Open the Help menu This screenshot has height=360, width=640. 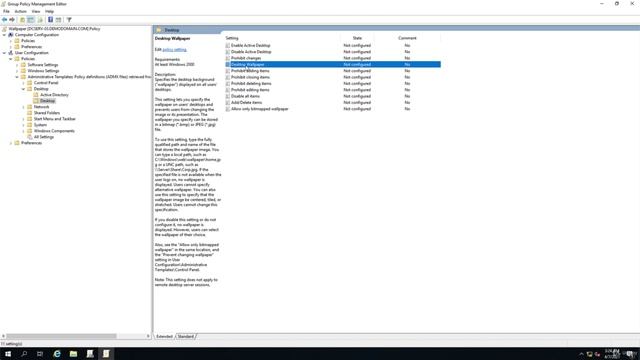(49, 11)
